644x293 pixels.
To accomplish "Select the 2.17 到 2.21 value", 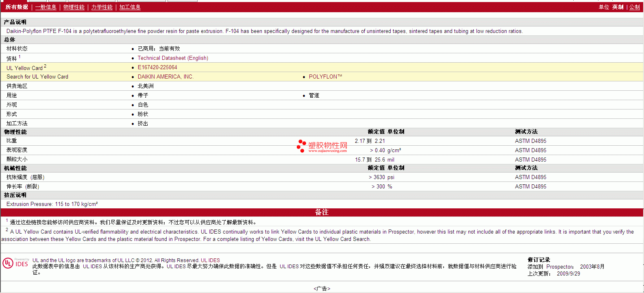I will 370,141.
